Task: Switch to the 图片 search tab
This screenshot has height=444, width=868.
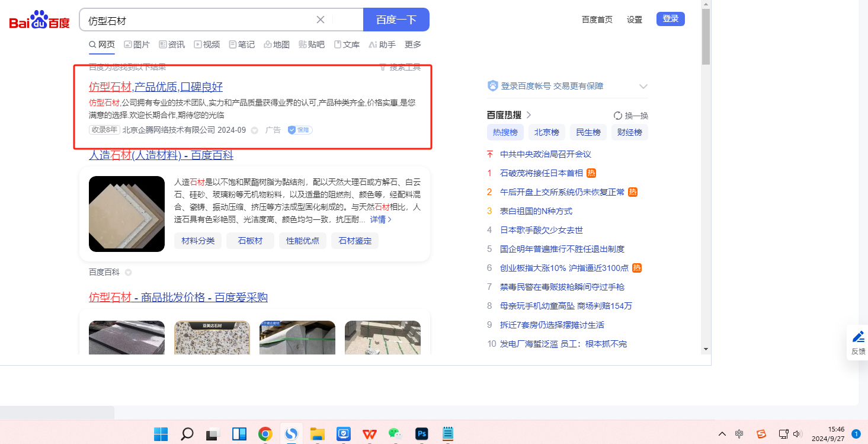Action: pos(137,44)
